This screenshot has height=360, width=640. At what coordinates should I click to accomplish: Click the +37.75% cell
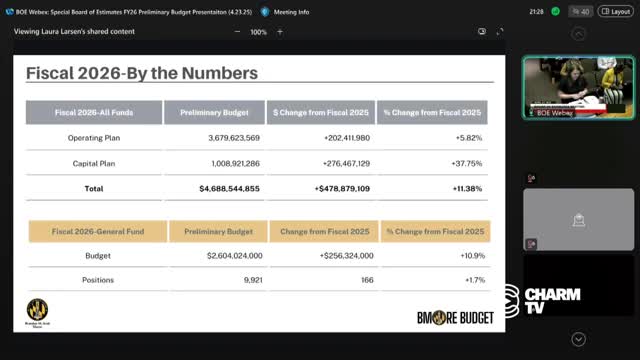(x=467, y=163)
